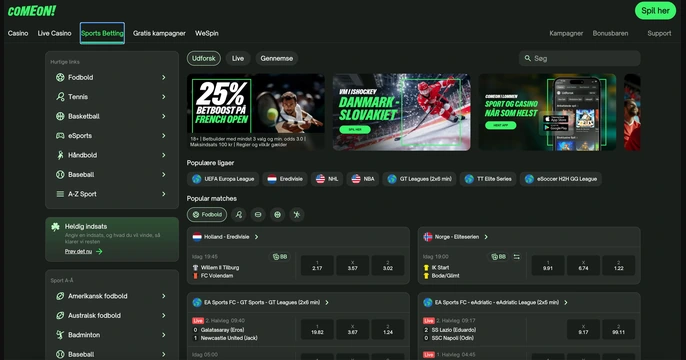Select draw odds 3.57 for Willem II match
The width and height of the screenshot is (686, 360).
tap(353, 266)
